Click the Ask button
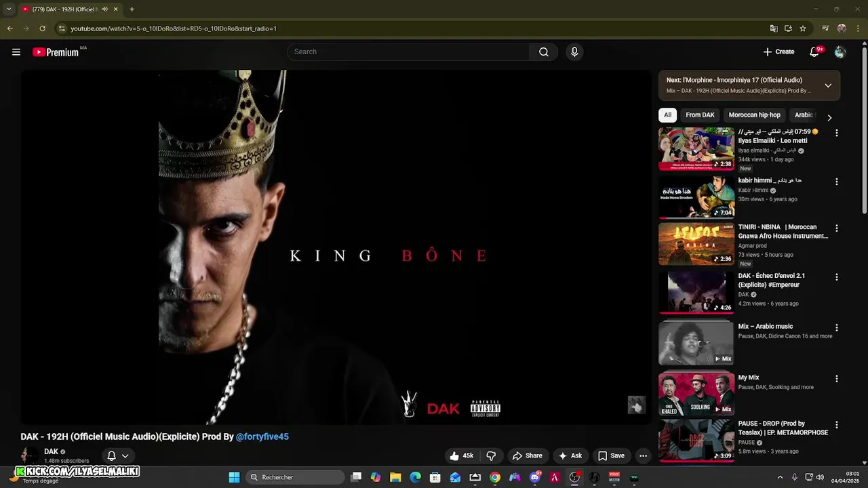The image size is (868, 488). [x=570, y=456]
